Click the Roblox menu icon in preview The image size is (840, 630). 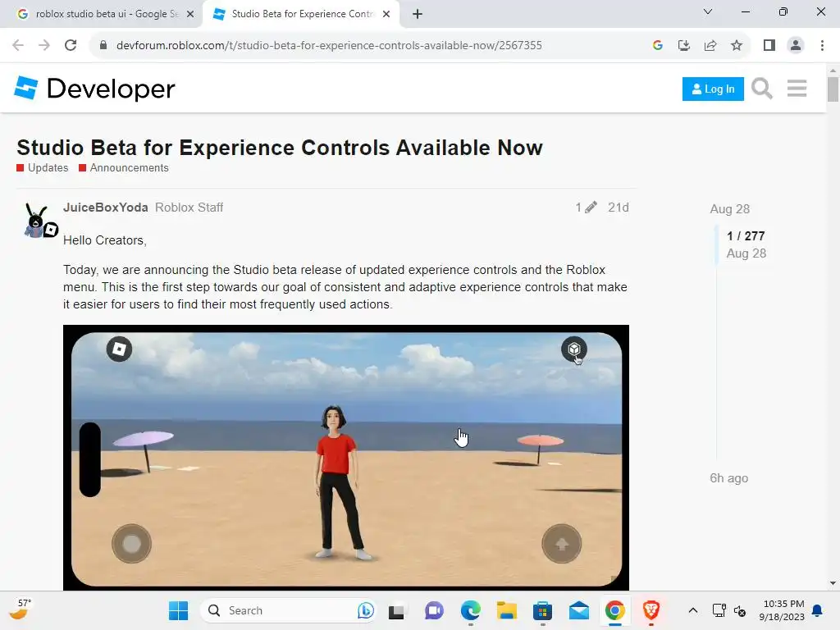pyautogui.click(x=119, y=349)
